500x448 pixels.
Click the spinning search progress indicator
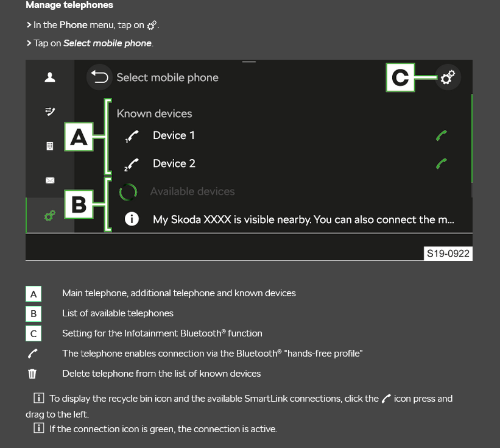128,192
